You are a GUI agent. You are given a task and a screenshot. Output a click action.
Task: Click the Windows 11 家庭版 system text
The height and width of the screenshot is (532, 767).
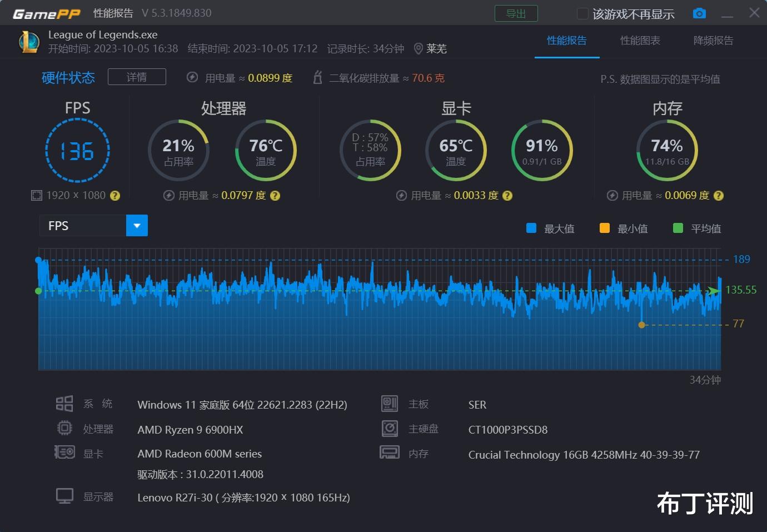[x=242, y=405]
